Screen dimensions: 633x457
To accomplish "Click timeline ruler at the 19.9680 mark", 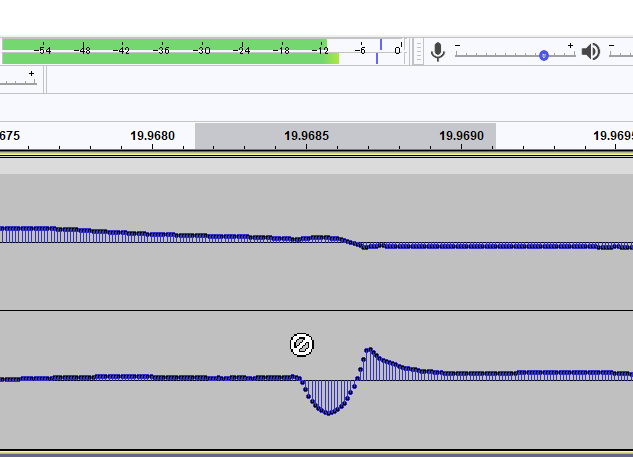I will click(x=153, y=136).
